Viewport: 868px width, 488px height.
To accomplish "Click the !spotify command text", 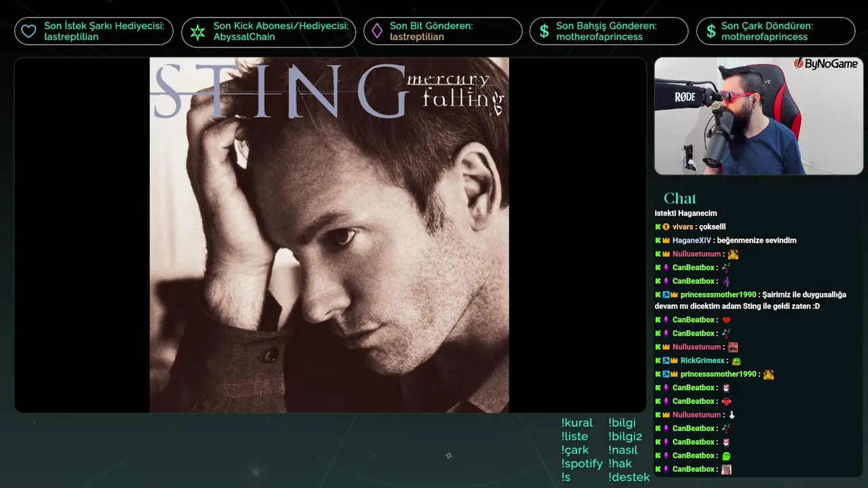I will click(x=582, y=464).
